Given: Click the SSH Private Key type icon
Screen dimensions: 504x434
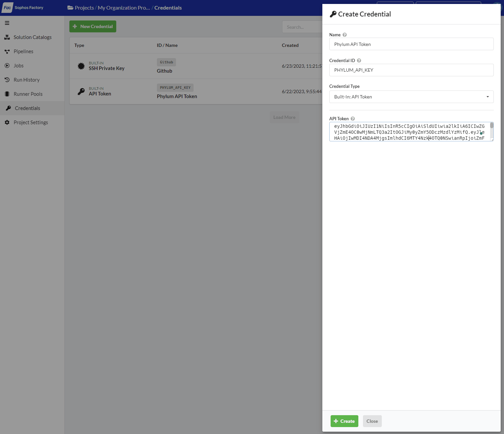Looking at the screenshot, I should [81, 66].
